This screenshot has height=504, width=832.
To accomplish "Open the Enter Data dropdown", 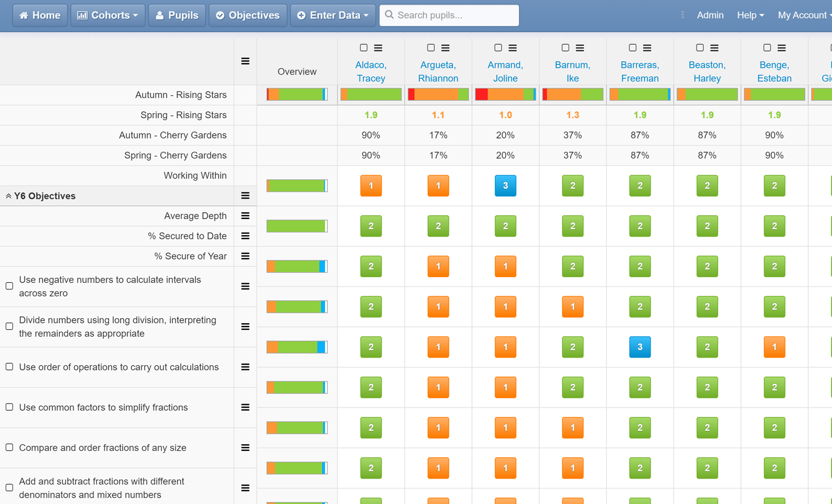I will pos(332,15).
